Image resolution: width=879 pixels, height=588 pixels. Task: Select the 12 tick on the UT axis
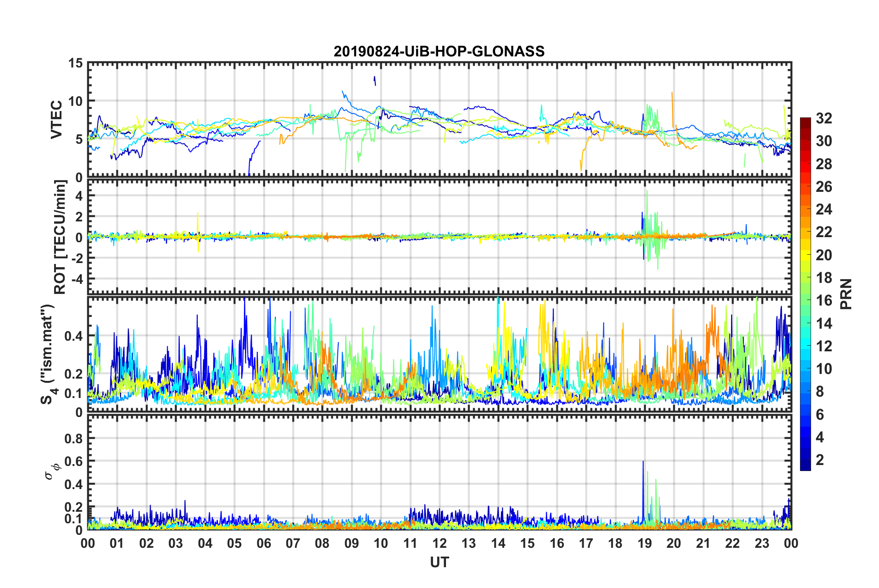point(439,543)
